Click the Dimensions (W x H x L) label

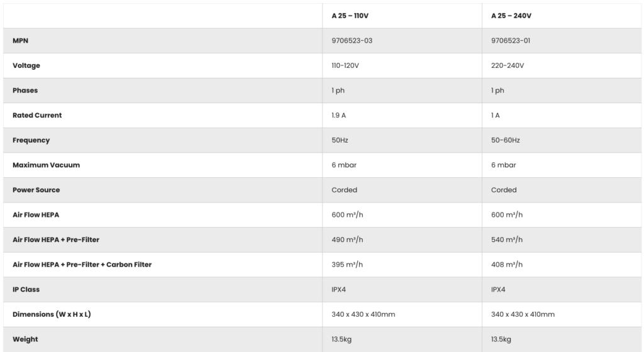pyautogui.click(x=52, y=314)
